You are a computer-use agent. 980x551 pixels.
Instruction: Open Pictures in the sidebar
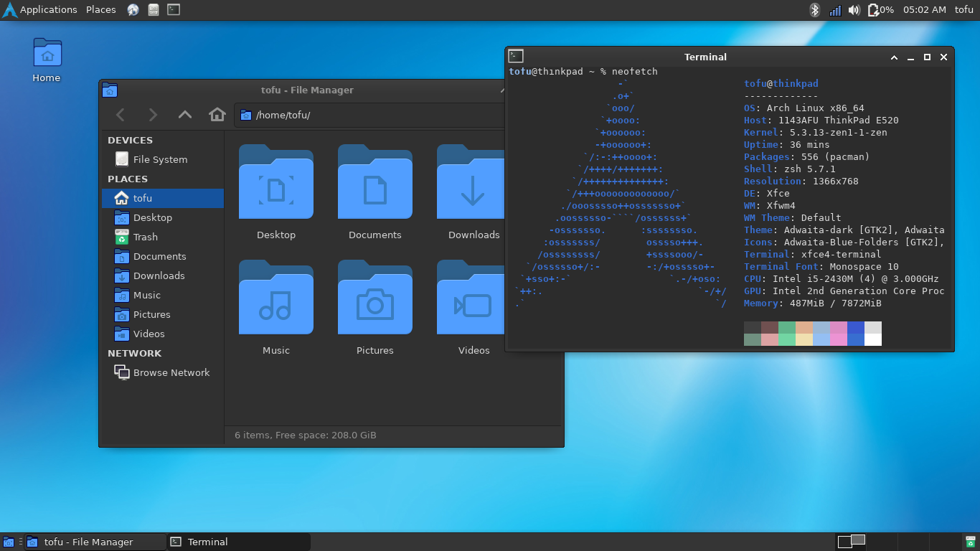(x=162, y=314)
